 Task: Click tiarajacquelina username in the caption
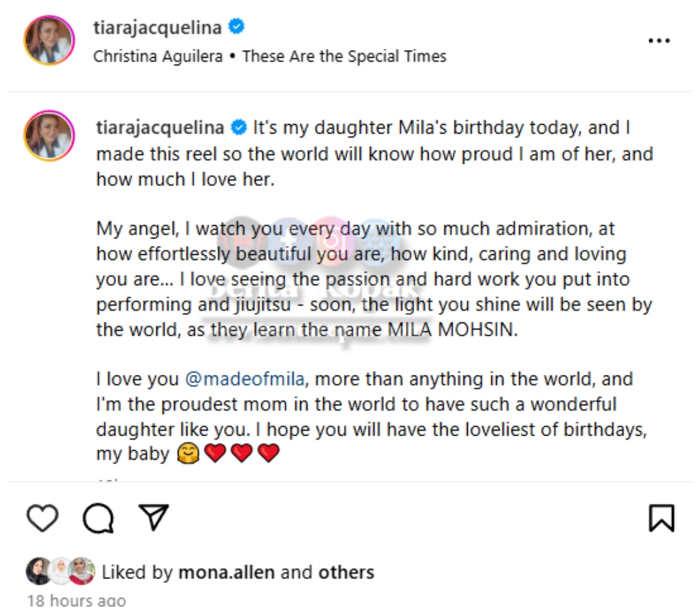pyautogui.click(x=160, y=128)
